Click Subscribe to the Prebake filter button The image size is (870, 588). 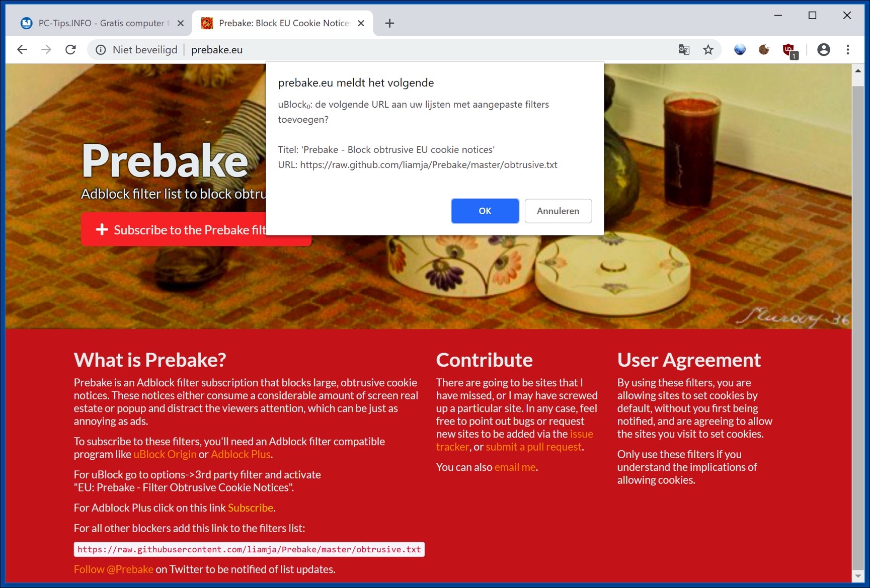click(x=196, y=229)
